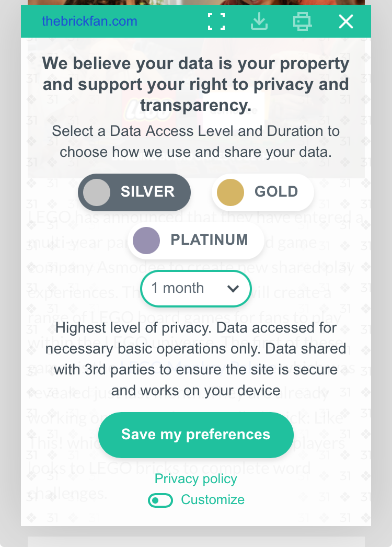Open the Privacy policy link

point(196,478)
